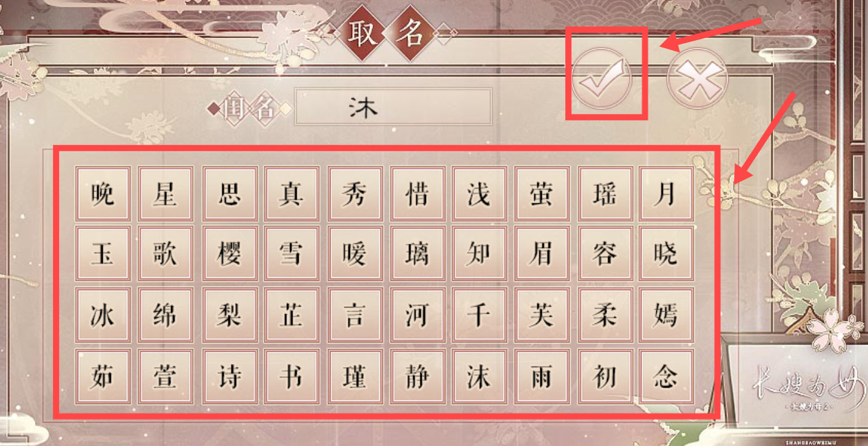Image resolution: width=868 pixels, height=446 pixels.
Task: Pick the 月 character tile
Action: pyautogui.click(x=666, y=193)
